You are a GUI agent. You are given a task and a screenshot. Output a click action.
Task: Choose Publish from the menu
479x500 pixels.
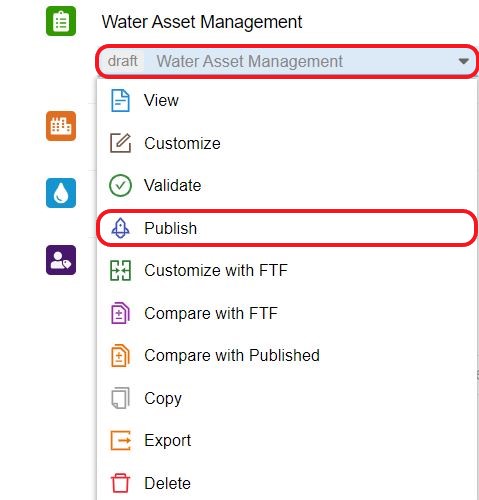pos(287,228)
